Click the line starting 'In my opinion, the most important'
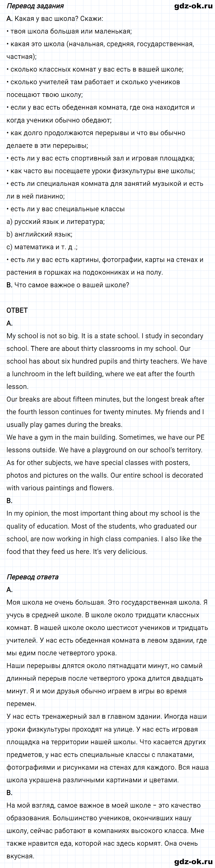The image size is (215, 868). [103, 513]
